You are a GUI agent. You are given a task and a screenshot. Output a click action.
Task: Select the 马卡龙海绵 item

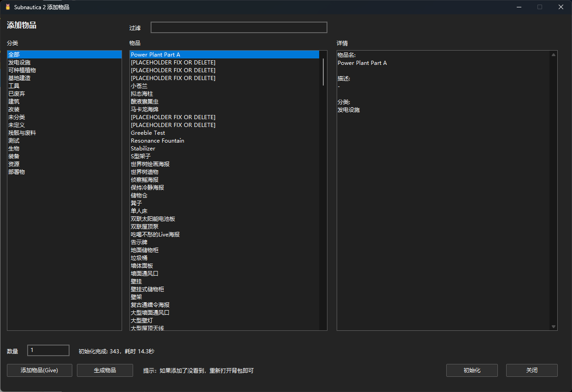pos(224,109)
